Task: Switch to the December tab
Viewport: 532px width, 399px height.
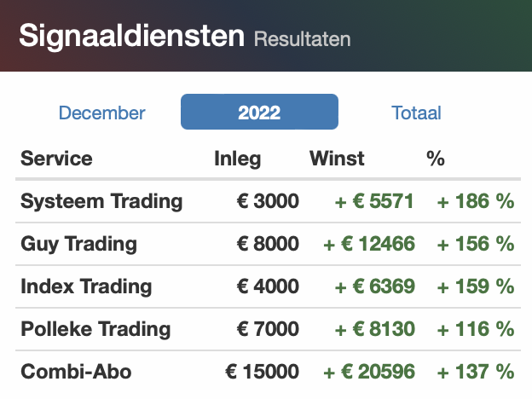Action: coord(101,113)
